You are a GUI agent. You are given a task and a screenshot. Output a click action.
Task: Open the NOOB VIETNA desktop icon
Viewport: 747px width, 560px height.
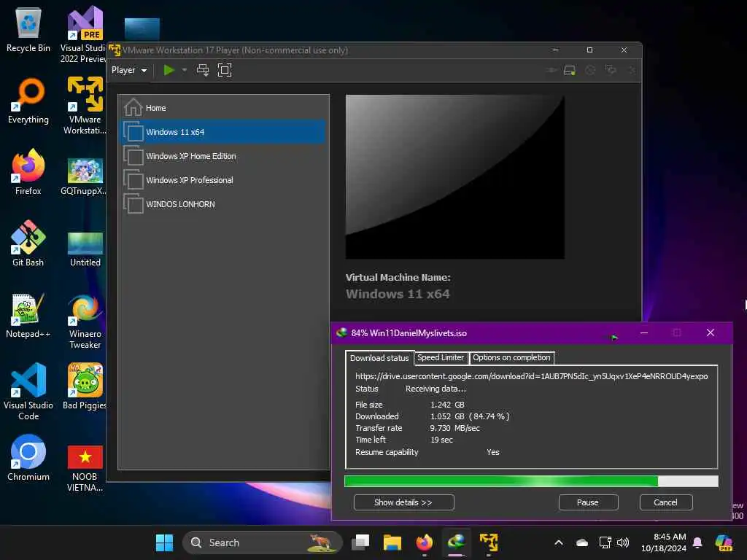tap(85, 467)
